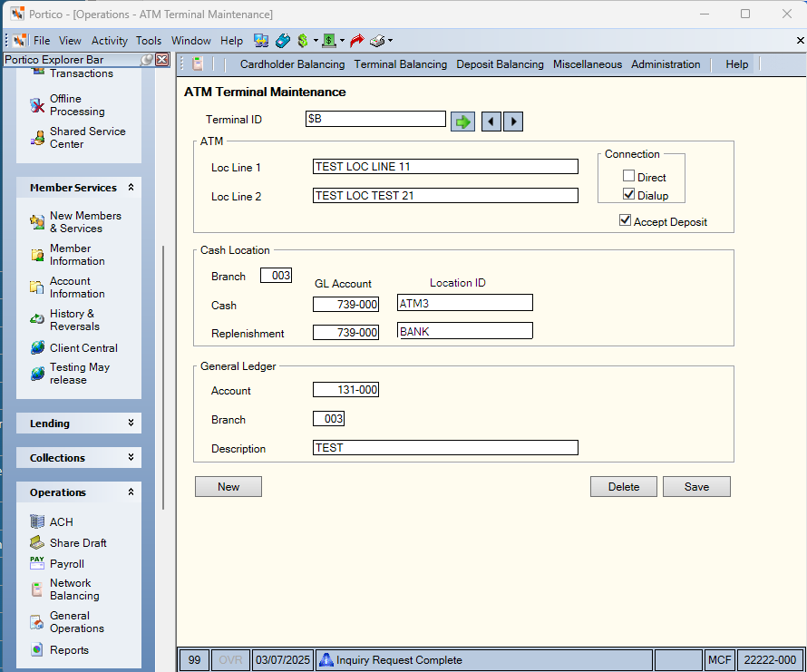Click the clipboard icon beside Cardholder Balancing
Screen dimensions: 807x672
tap(198, 63)
